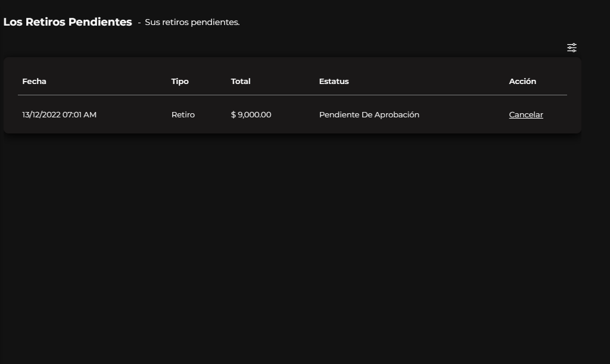The height and width of the screenshot is (364, 610).
Task: Click the Tipo column header
Action: tap(180, 82)
